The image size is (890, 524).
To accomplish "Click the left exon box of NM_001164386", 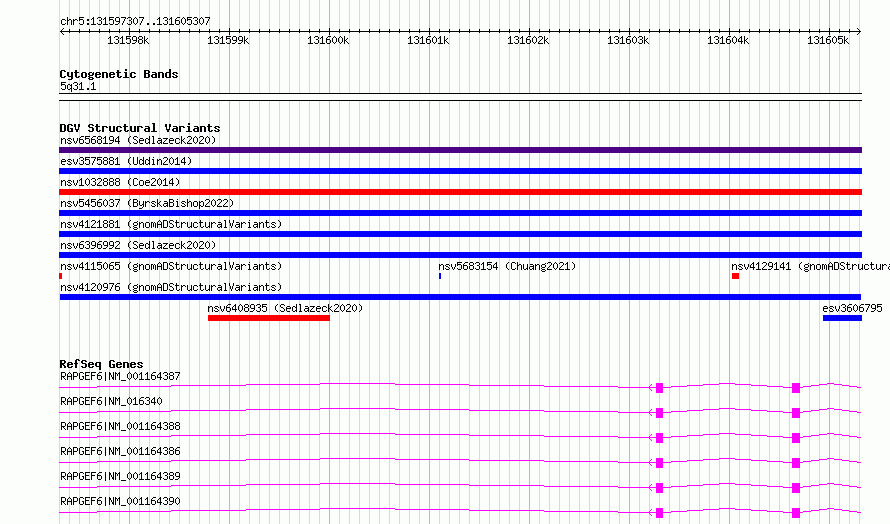I will click(660, 463).
